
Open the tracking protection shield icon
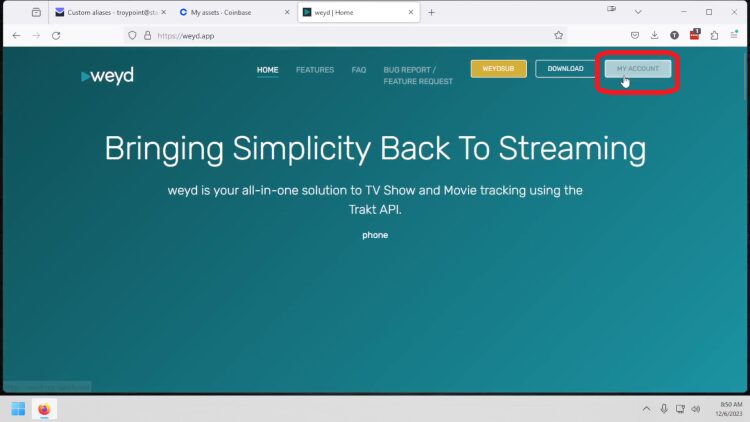[132, 35]
